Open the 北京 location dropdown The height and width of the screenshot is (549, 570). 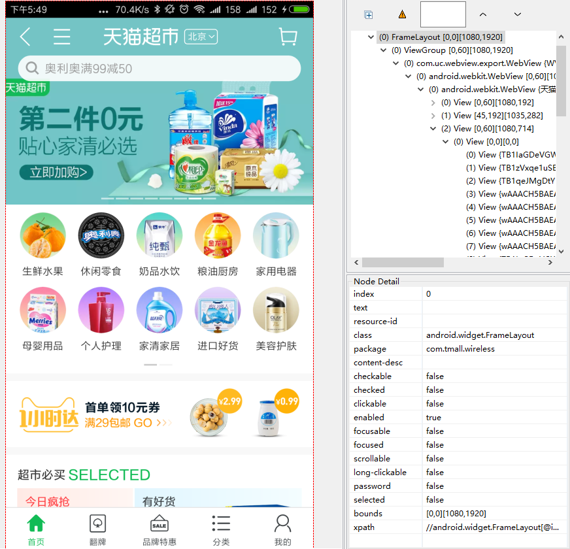(x=201, y=37)
